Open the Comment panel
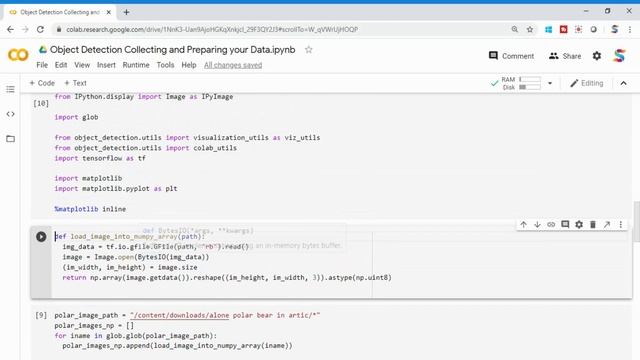This screenshot has height=360, width=640. coord(511,56)
